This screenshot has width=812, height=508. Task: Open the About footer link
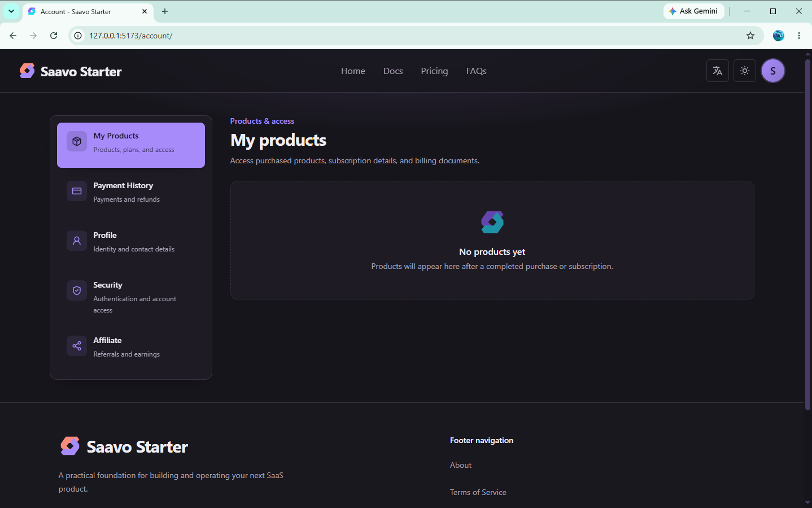[x=461, y=465]
